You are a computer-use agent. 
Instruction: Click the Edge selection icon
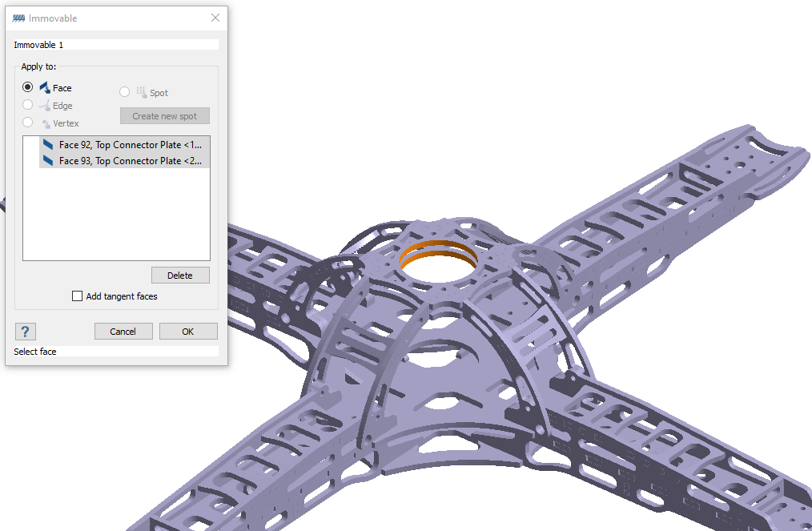tap(45, 106)
